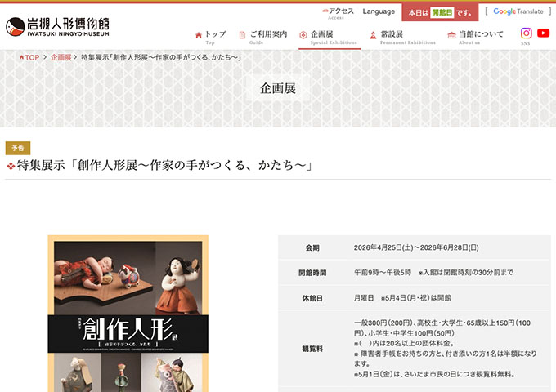
Task: Click the breadcrumb text 特集展示「創作人形展〜」
Action: click(161, 57)
